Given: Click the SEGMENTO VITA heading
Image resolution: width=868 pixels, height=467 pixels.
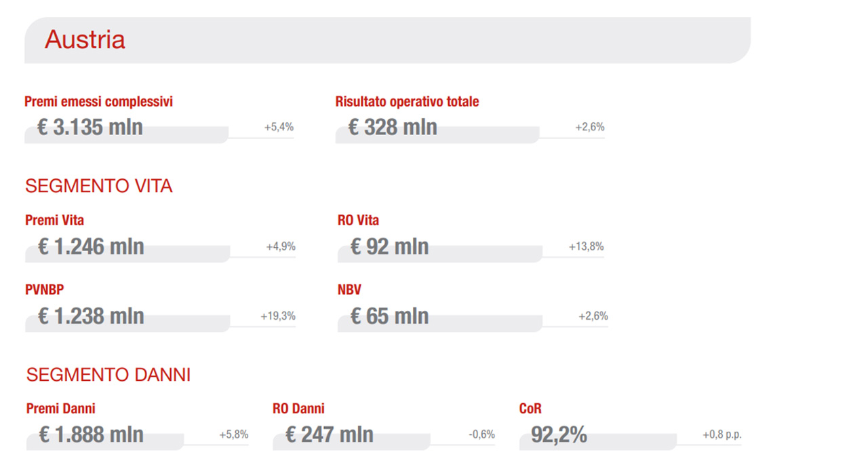Looking at the screenshot, I should click(x=99, y=186).
